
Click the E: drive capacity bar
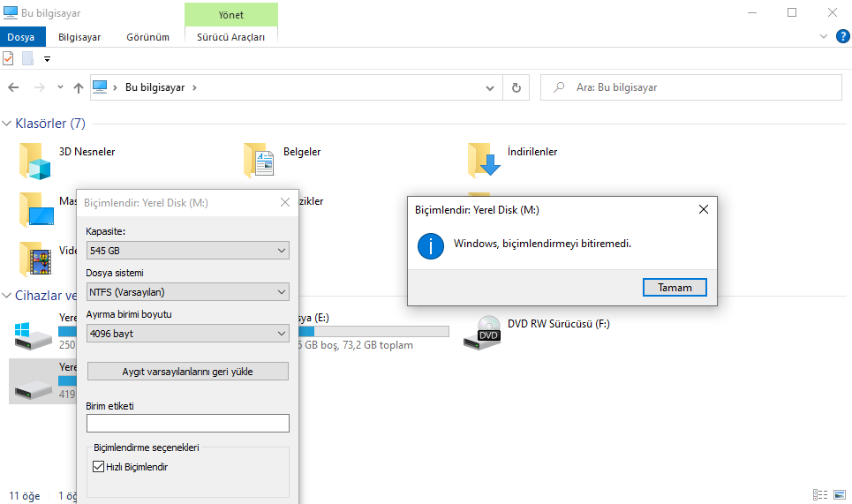coord(373,331)
